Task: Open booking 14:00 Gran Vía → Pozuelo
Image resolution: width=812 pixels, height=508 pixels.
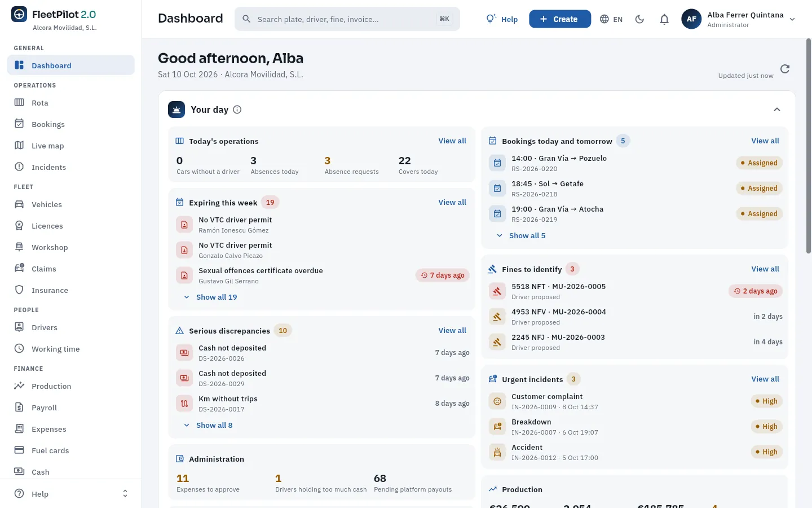Action: tap(635, 163)
